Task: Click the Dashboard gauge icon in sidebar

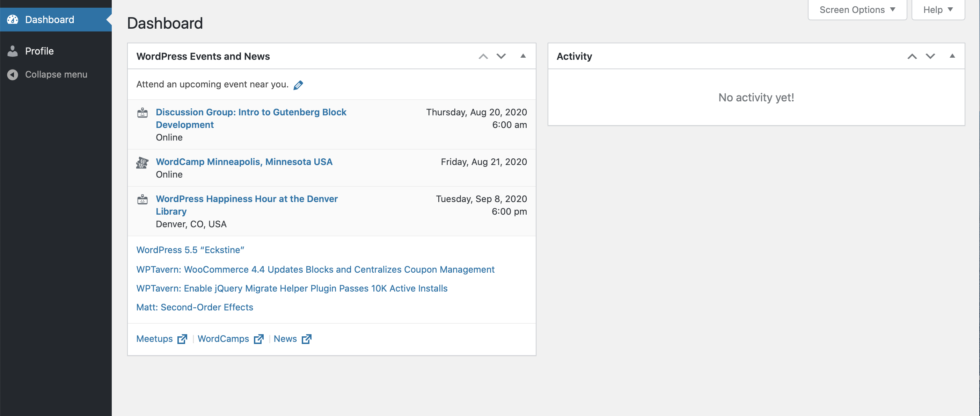Action: [13, 20]
